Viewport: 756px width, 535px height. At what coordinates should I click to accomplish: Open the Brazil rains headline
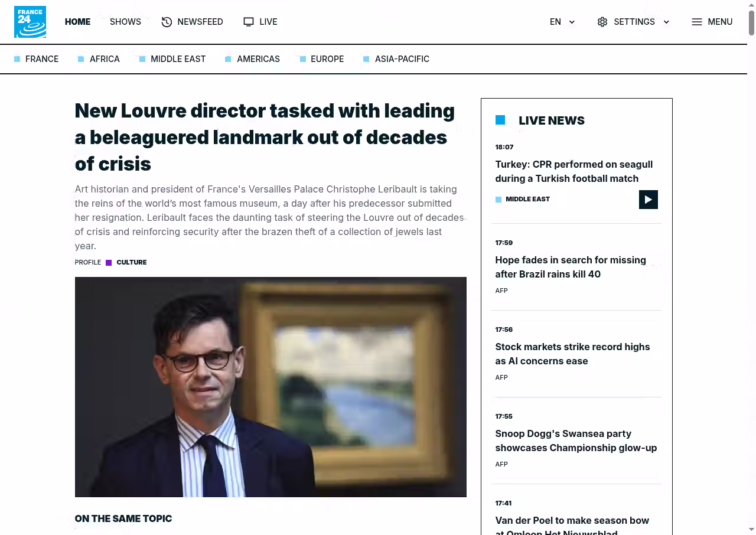pos(571,267)
